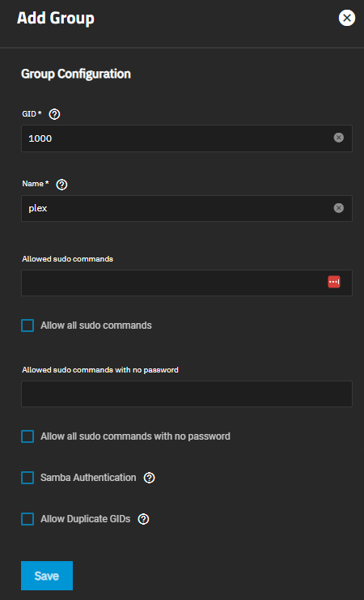Toggle the Allow Duplicate GIDs checkbox
364x600 pixels.
tap(28, 519)
